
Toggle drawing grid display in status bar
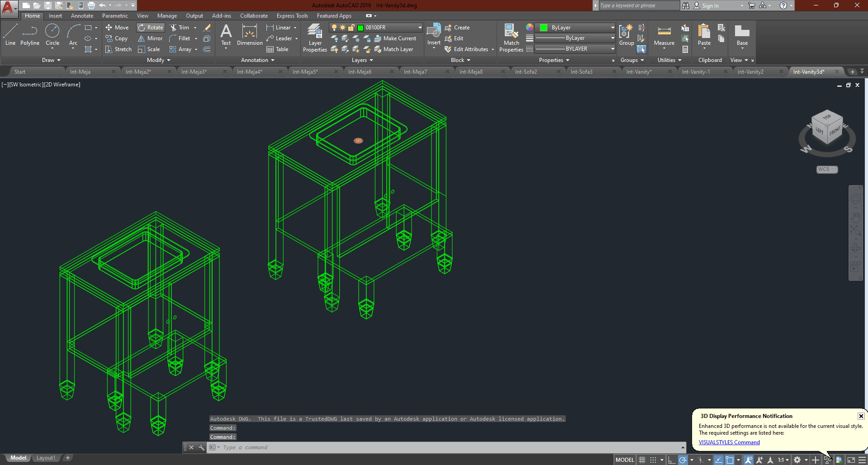642,460
